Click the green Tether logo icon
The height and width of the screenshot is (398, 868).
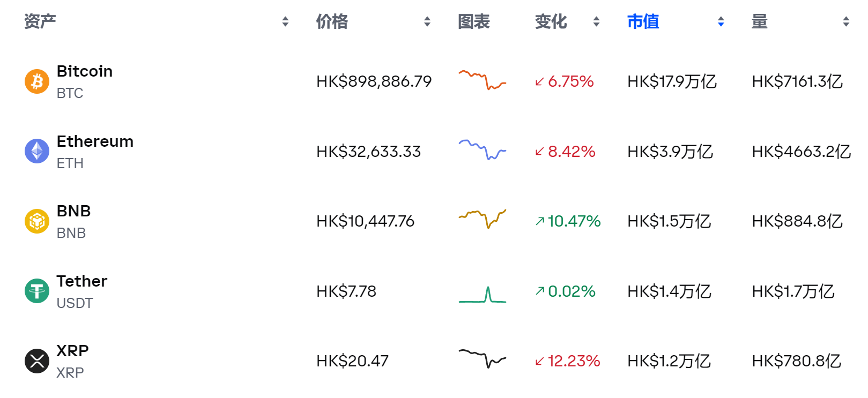(x=37, y=291)
